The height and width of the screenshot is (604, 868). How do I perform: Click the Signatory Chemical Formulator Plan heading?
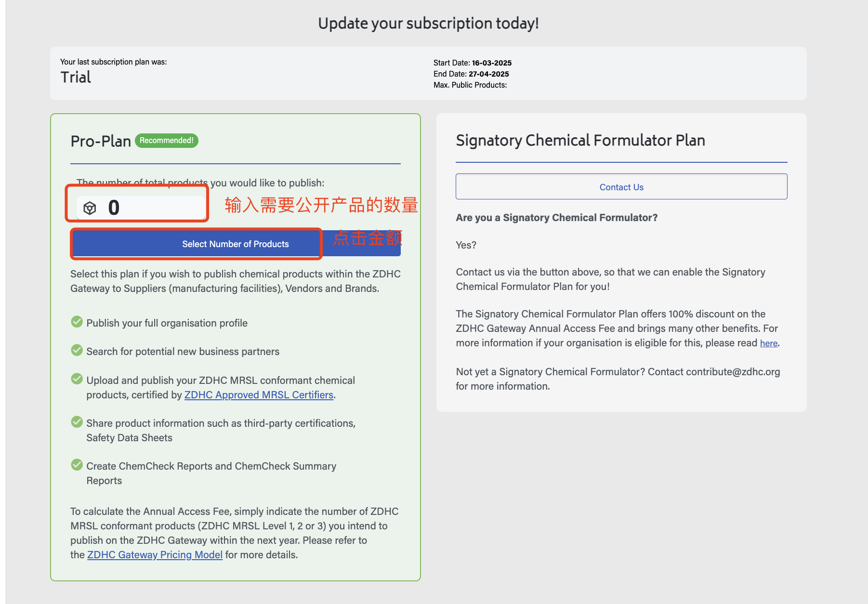(580, 140)
